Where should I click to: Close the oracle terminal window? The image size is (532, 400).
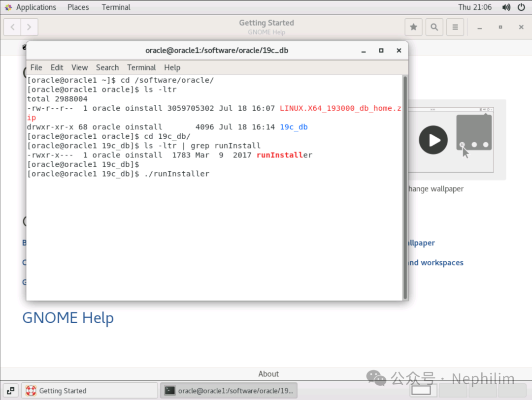pos(399,51)
